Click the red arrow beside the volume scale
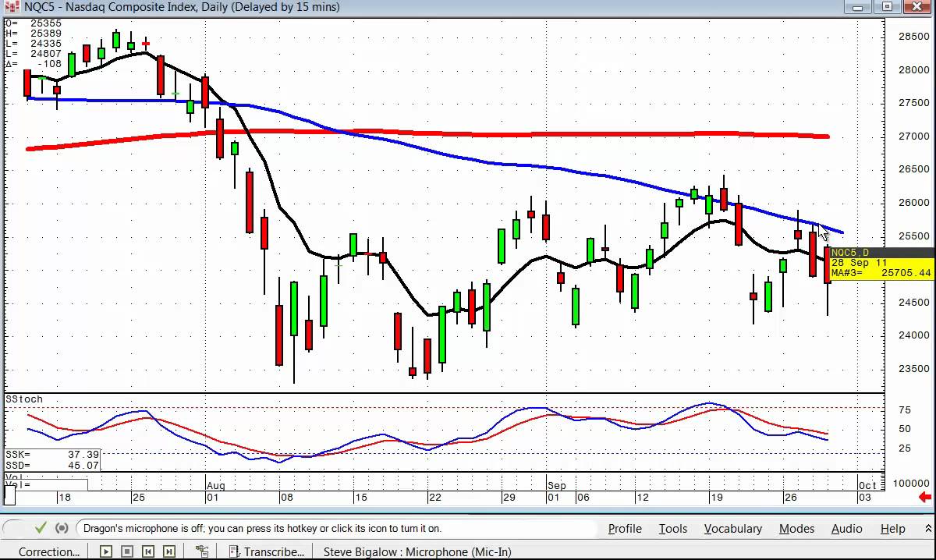The width and height of the screenshot is (936, 560). tap(925, 497)
